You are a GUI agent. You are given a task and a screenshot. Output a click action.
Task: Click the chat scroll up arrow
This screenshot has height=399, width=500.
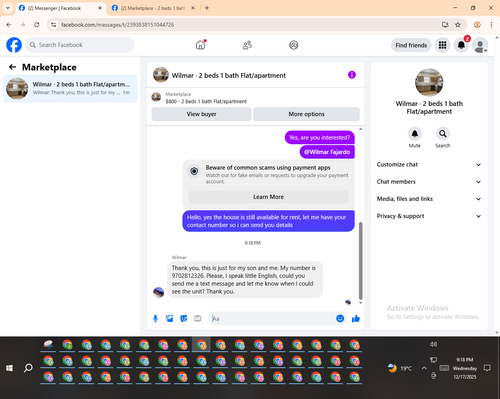(360, 129)
